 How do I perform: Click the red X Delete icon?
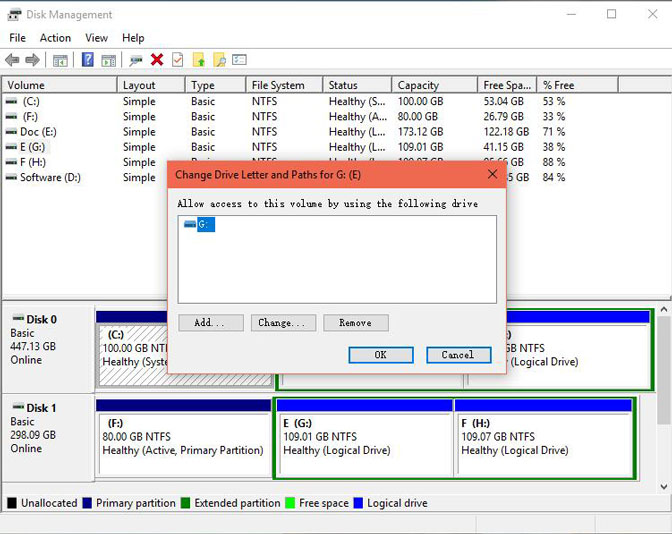point(157,60)
